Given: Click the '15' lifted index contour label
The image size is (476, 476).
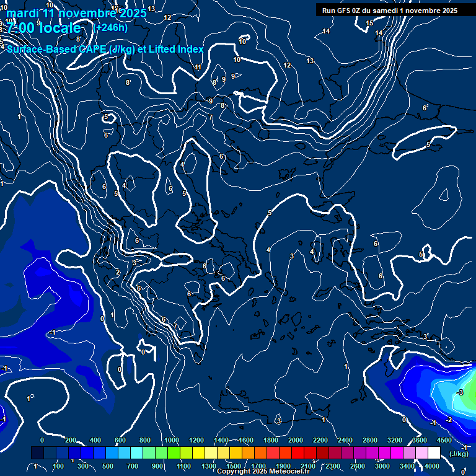Looking at the screenshot, I should coord(369,23).
